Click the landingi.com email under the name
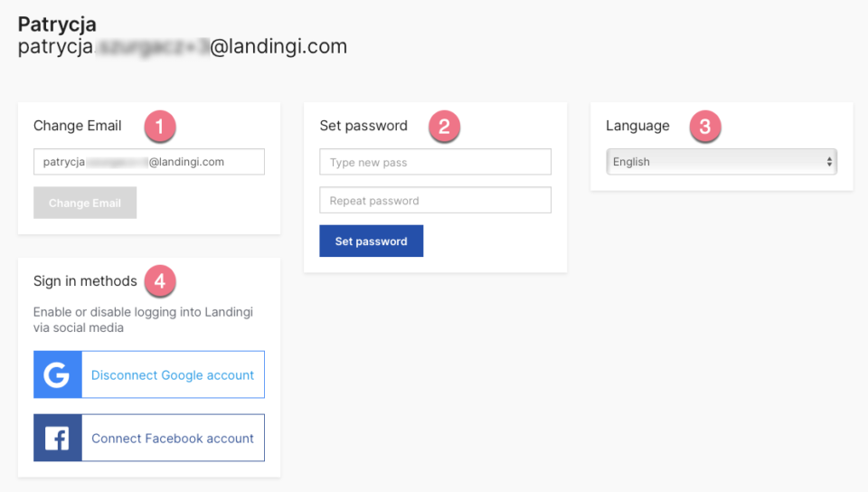 point(183,46)
